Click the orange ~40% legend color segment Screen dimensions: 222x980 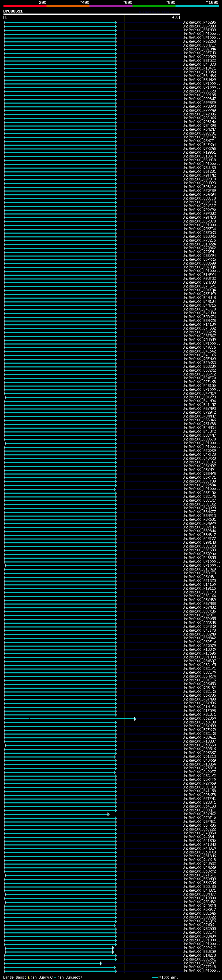point(68,6)
